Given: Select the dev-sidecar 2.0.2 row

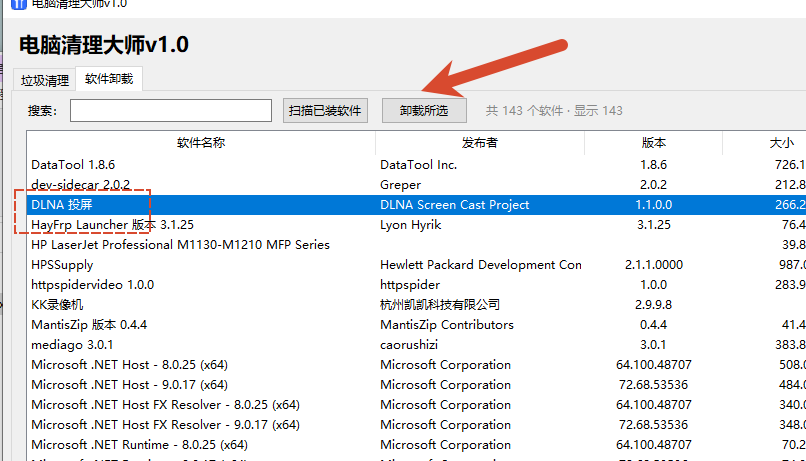Looking at the screenshot, I should pyautogui.click(x=416, y=185).
